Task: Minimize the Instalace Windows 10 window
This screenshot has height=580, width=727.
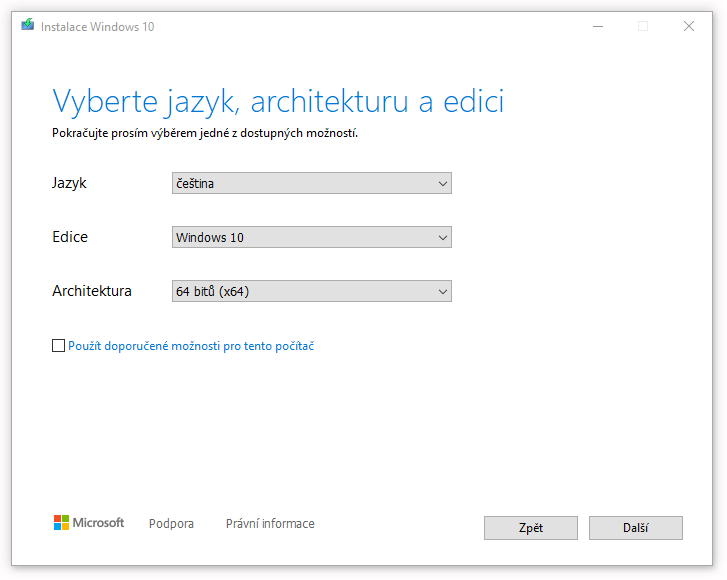Action: pos(598,26)
